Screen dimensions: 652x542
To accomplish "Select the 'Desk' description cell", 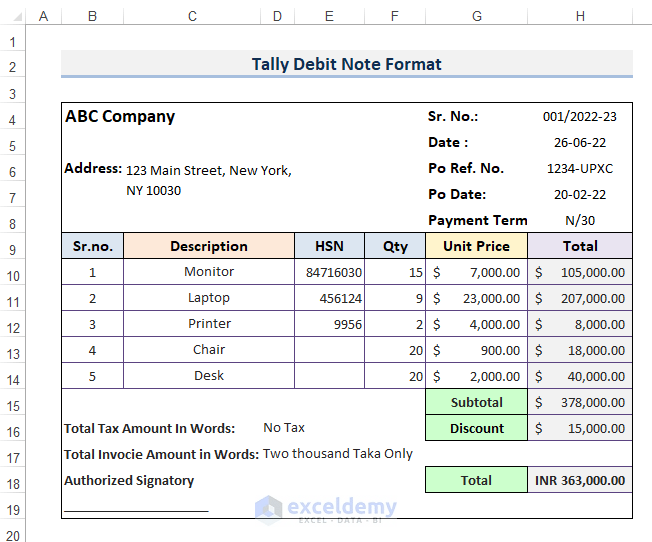I will point(209,376).
